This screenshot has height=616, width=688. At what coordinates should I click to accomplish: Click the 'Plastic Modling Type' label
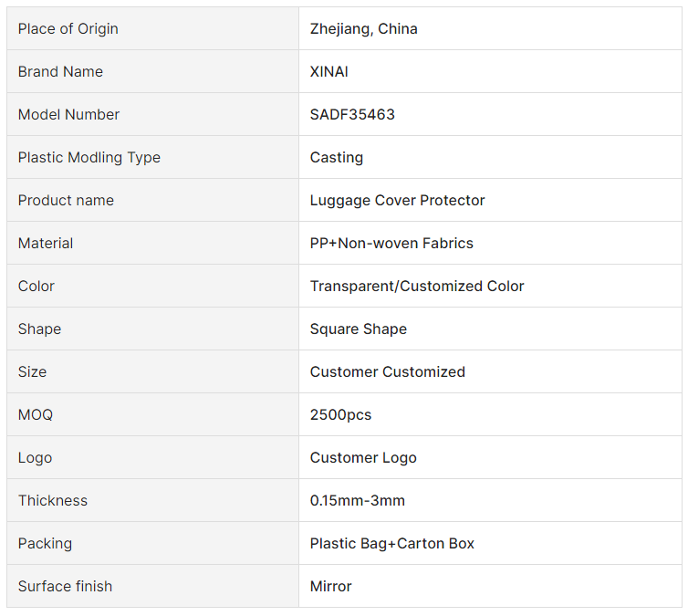(x=89, y=158)
